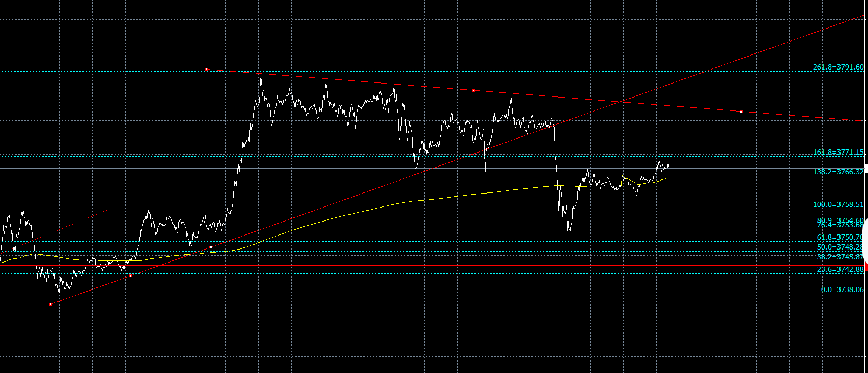868x373 pixels.
Task: Select the 161.8=3771.15 Fibonacci label
Action: (x=838, y=152)
